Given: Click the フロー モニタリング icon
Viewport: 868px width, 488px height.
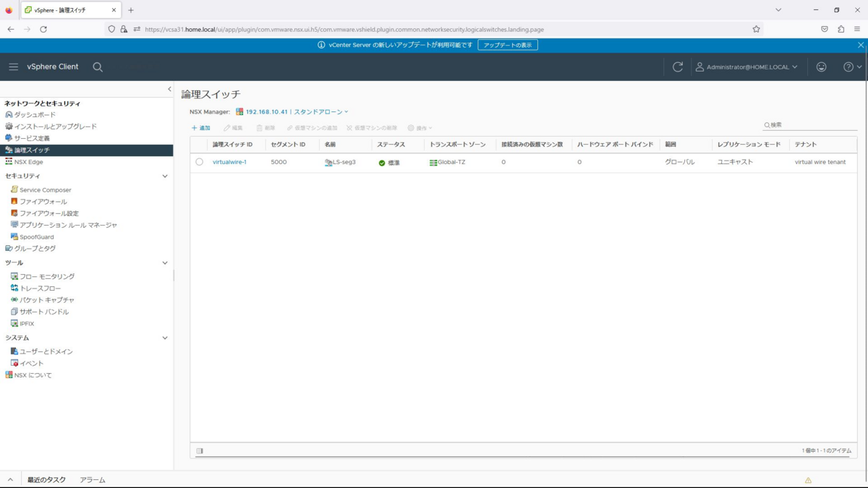Looking at the screenshot, I should coord(14,276).
